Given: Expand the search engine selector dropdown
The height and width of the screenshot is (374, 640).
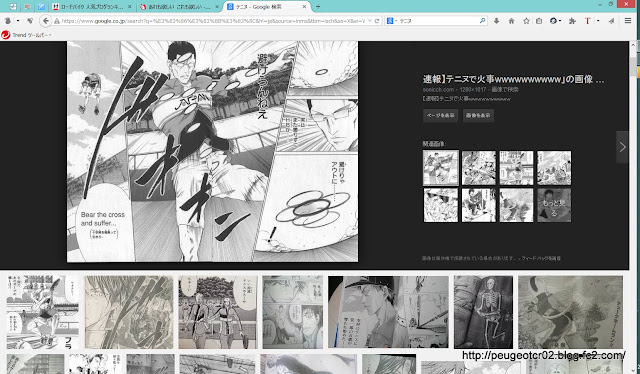Looking at the screenshot, I should point(392,21).
